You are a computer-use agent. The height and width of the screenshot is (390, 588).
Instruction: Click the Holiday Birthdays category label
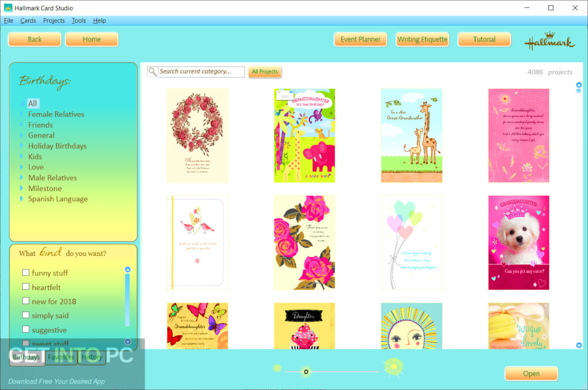[x=57, y=146]
